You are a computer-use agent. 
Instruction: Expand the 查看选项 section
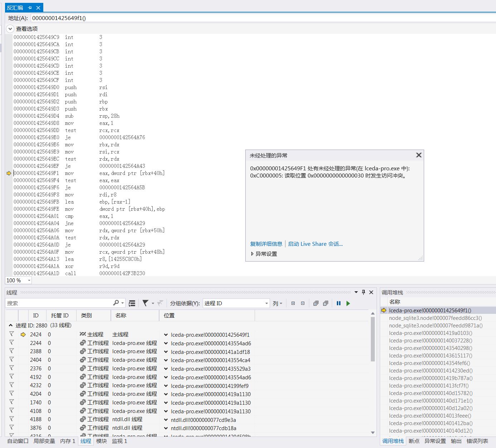(10, 29)
